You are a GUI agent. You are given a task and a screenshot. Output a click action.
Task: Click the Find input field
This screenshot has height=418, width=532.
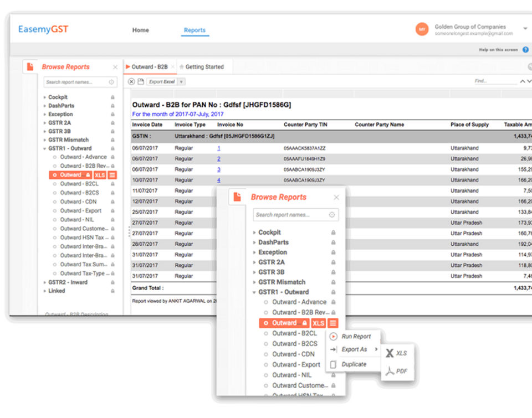[495, 81]
